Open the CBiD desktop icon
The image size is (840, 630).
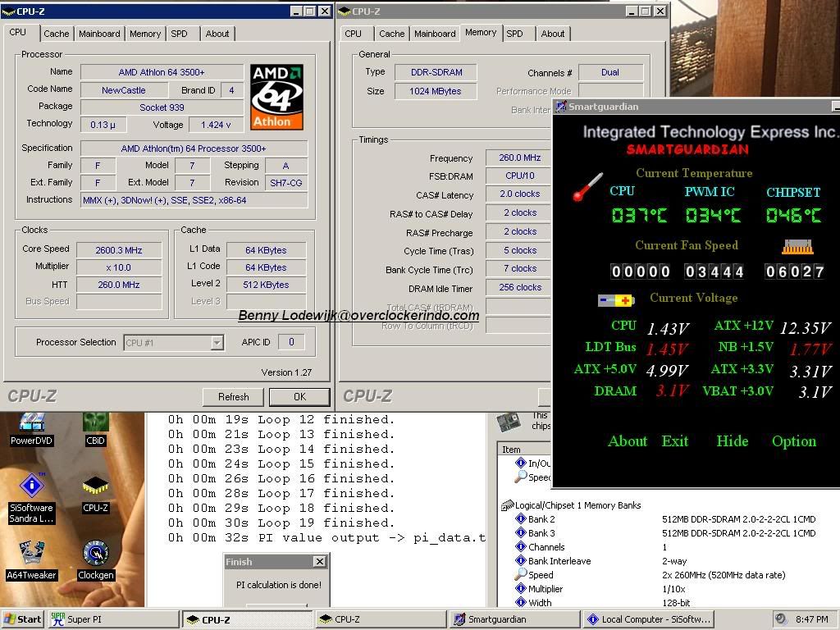[95, 429]
